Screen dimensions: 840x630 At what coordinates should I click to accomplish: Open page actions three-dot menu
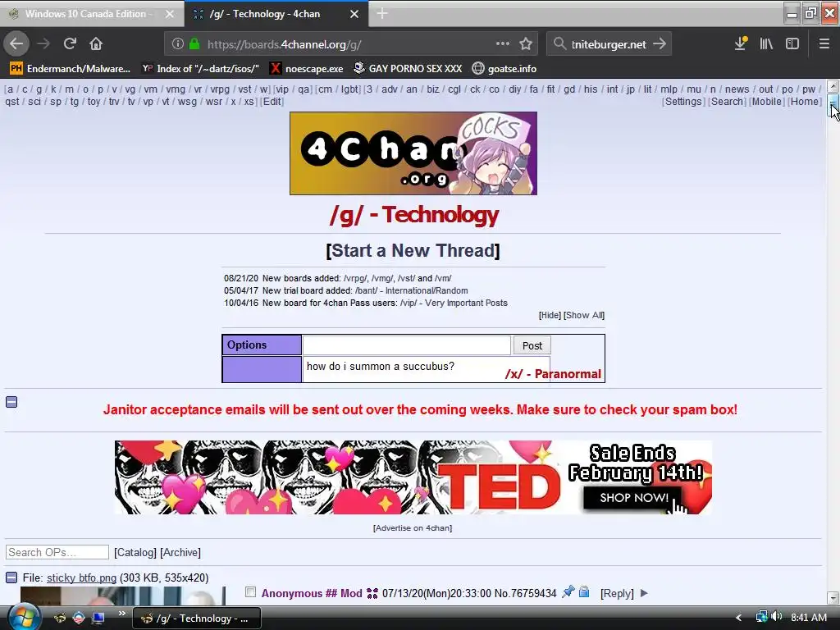coord(503,44)
